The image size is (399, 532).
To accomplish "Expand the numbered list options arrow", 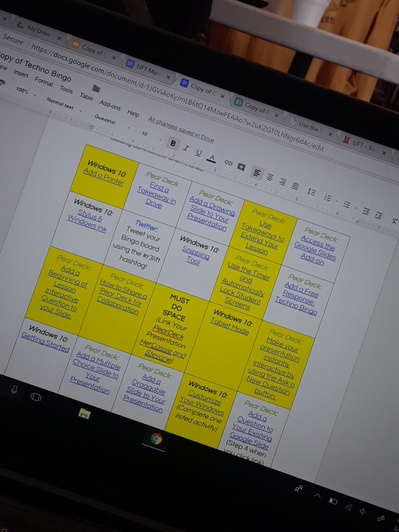I will [x=337, y=201].
